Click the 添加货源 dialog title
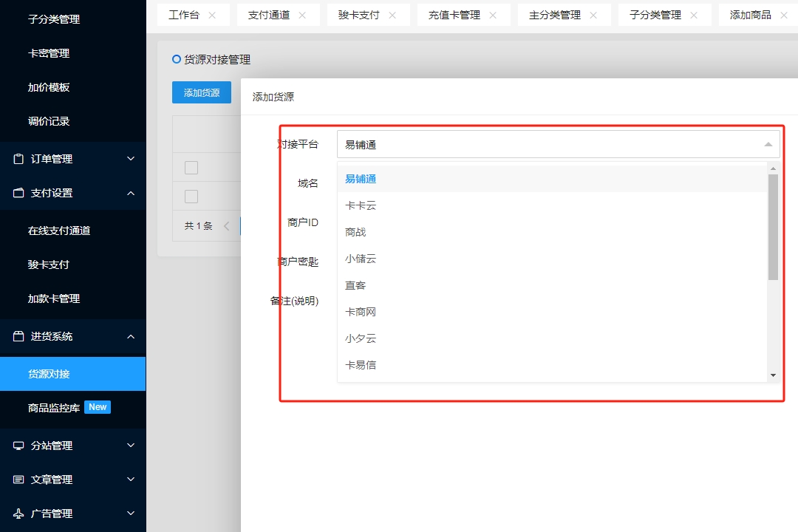798x532 pixels. coord(273,97)
